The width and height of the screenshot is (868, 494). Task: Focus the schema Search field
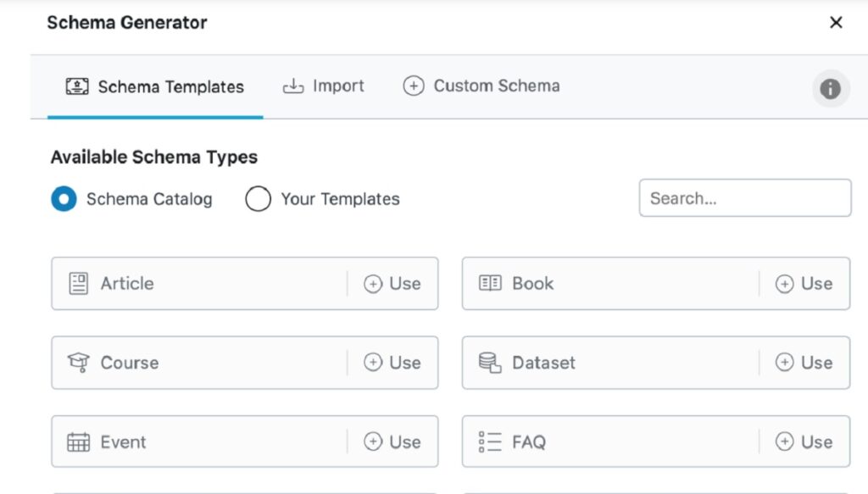point(745,198)
